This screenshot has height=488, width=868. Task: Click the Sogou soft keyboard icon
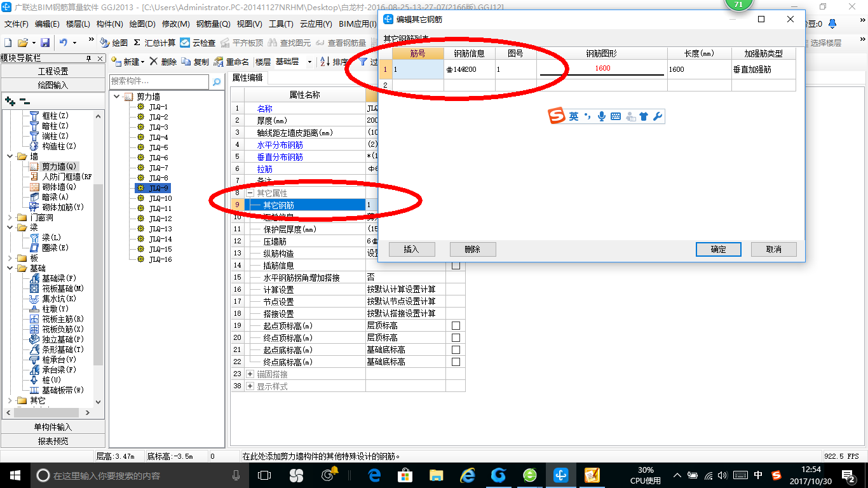point(615,116)
